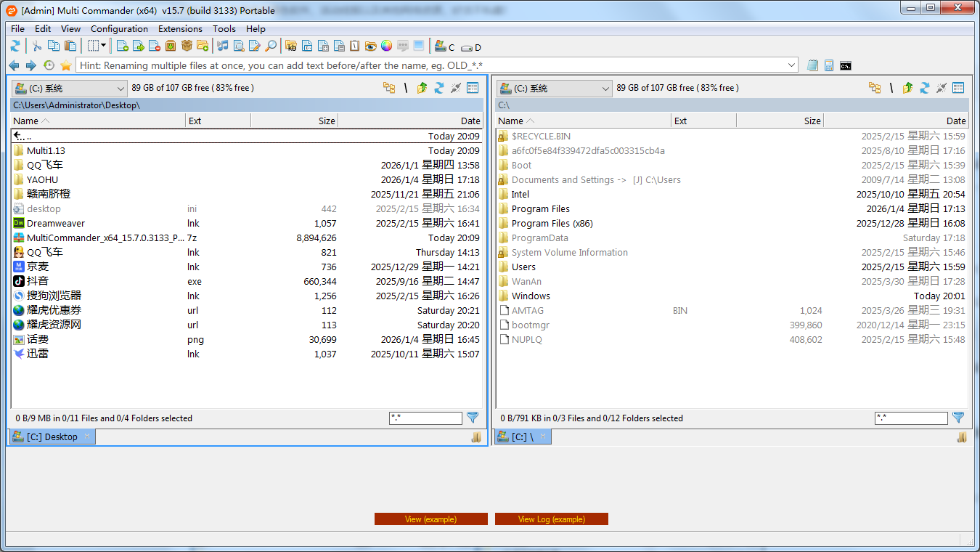This screenshot has width=980, height=552.
Task: Open the Extensions menu
Action: coord(180,29)
